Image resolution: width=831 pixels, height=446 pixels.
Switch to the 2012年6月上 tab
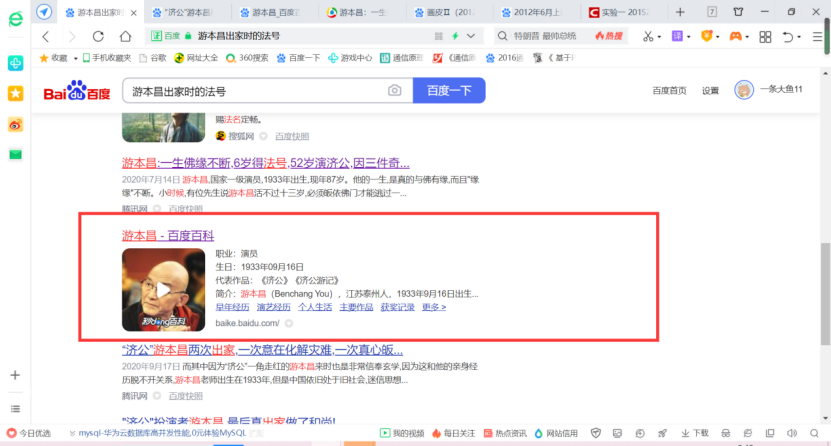tap(535, 12)
